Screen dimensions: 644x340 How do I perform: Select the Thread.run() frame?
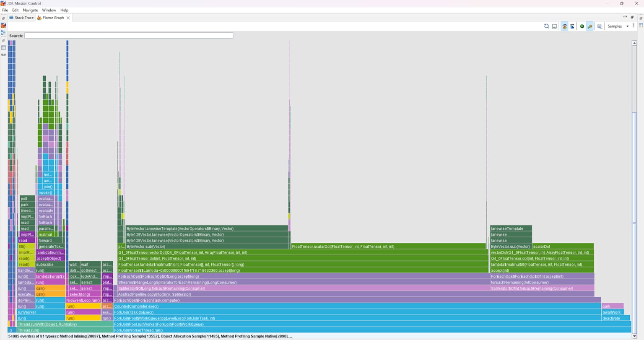pyautogui.click(x=65, y=330)
